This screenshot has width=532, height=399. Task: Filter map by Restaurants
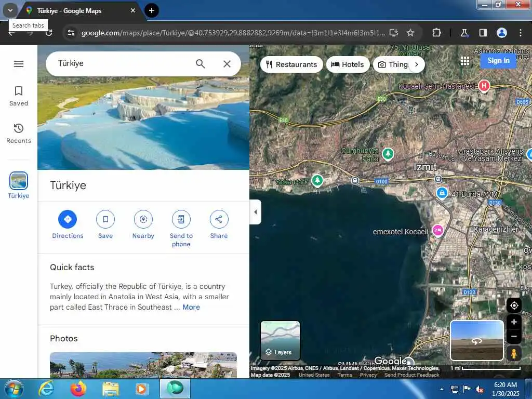tap(291, 64)
